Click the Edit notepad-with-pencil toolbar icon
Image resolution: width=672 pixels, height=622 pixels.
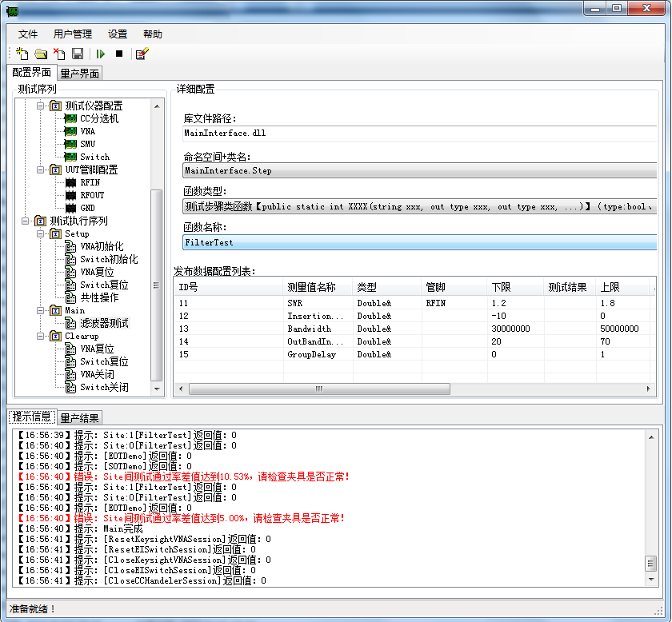pyautogui.click(x=142, y=54)
